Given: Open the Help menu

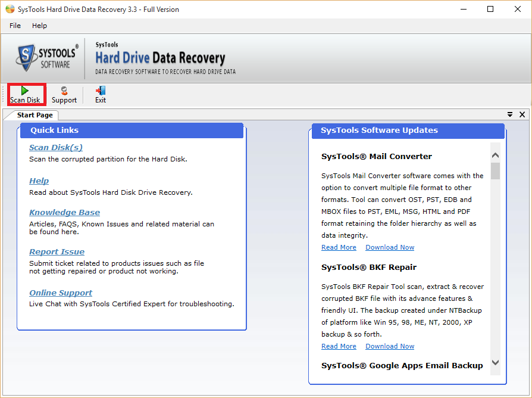Looking at the screenshot, I should click(x=39, y=26).
